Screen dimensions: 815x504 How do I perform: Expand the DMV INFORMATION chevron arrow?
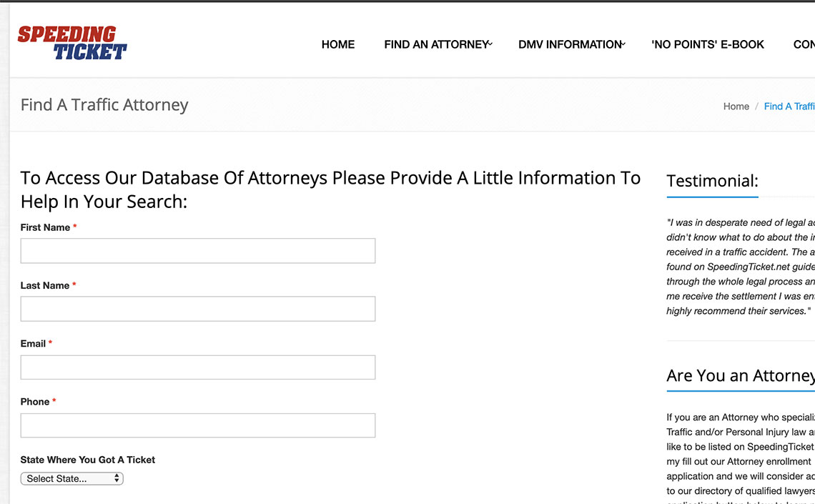(x=623, y=44)
